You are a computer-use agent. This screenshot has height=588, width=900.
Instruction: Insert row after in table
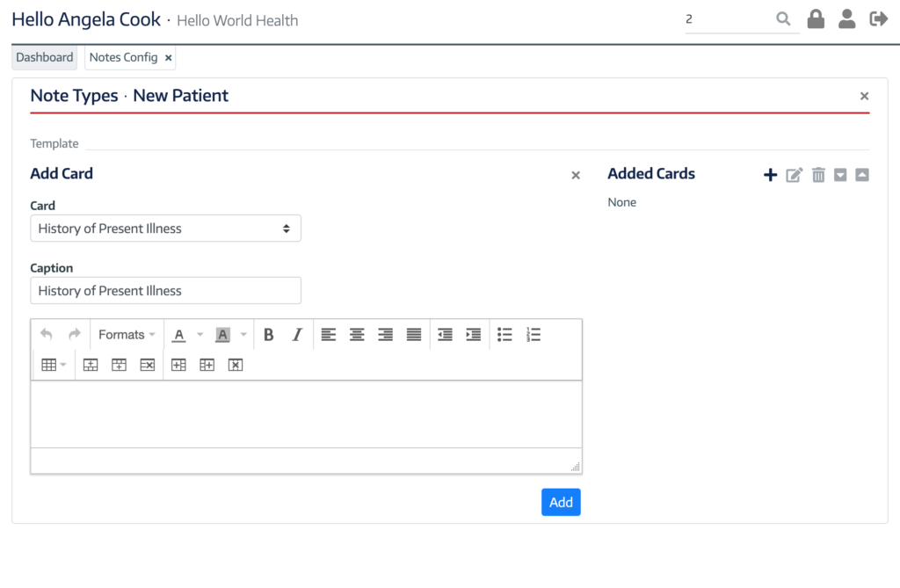119,365
